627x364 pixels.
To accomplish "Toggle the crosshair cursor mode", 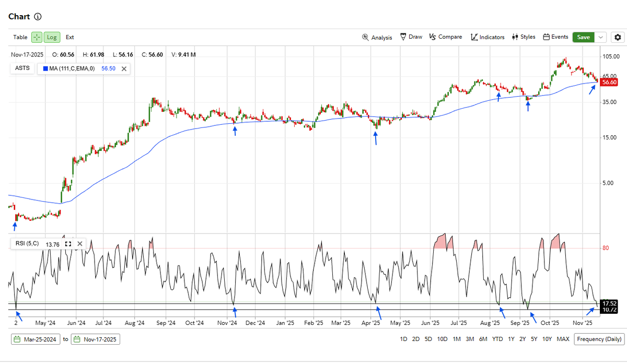I will click(x=36, y=37).
